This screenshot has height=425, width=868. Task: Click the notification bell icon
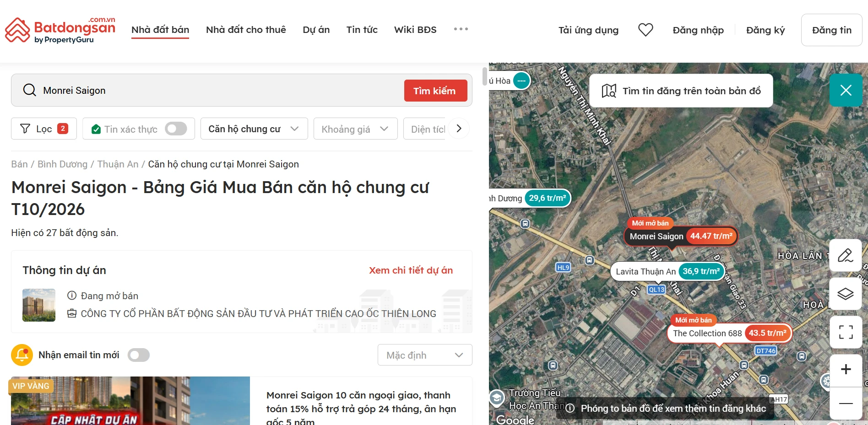click(22, 355)
